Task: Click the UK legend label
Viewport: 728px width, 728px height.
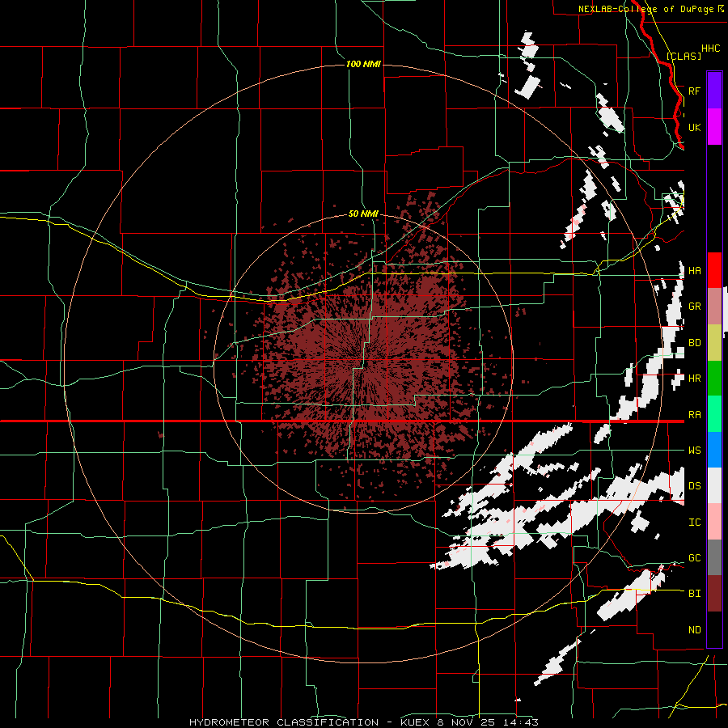Action: pyautogui.click(x=694, y=127)
